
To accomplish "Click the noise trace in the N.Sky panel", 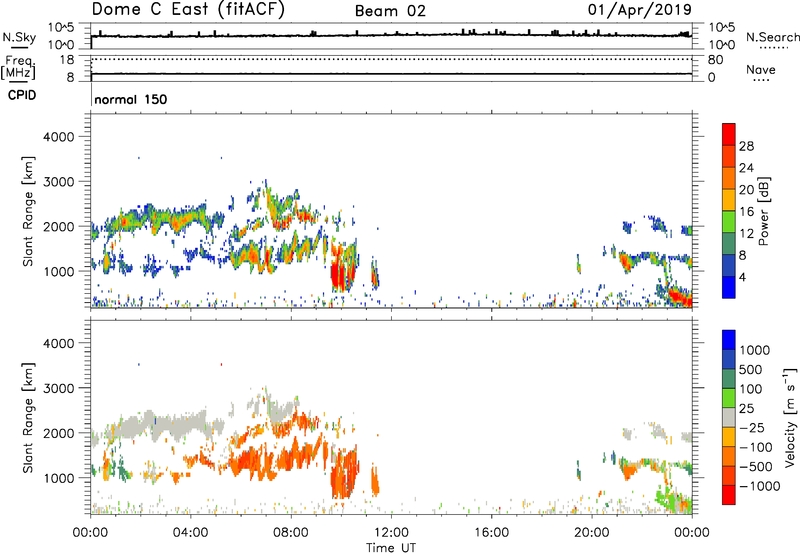I will point(391,35).
